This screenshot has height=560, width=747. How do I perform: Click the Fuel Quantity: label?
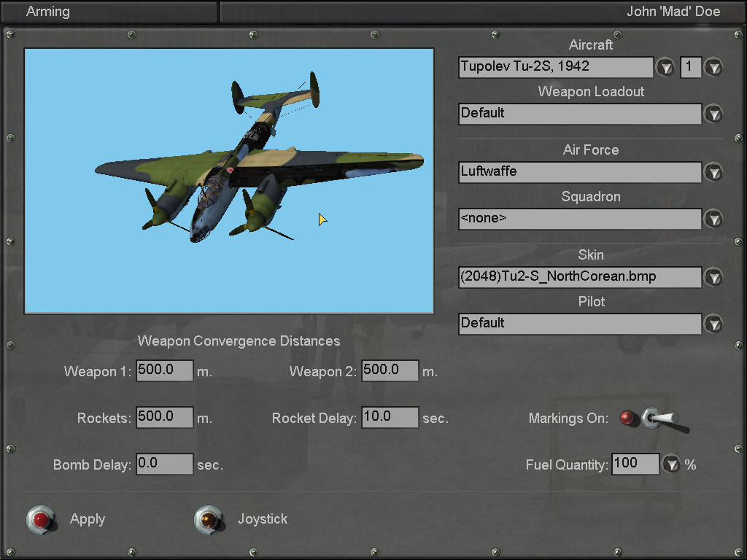[567, 464]
